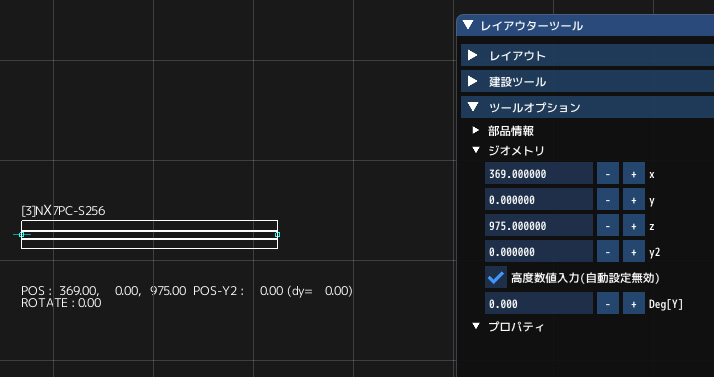Click the right cyan connector of the track

point(277,234)
